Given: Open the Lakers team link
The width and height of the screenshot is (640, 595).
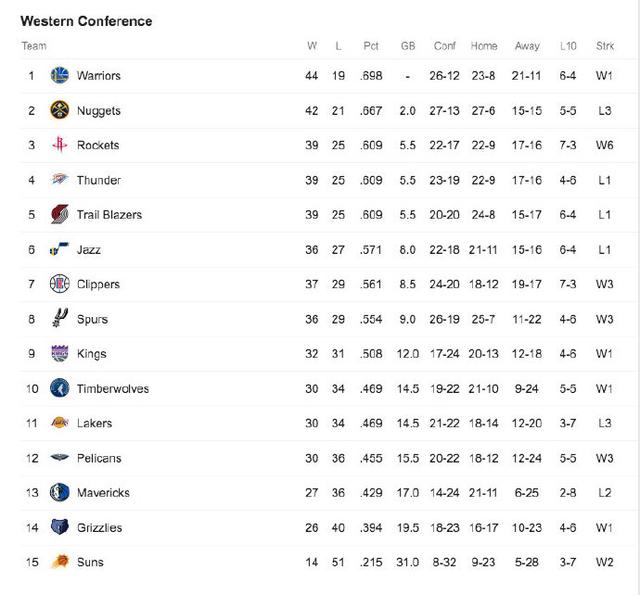Looking at the screenshot, I should click(x=94, y=423).
